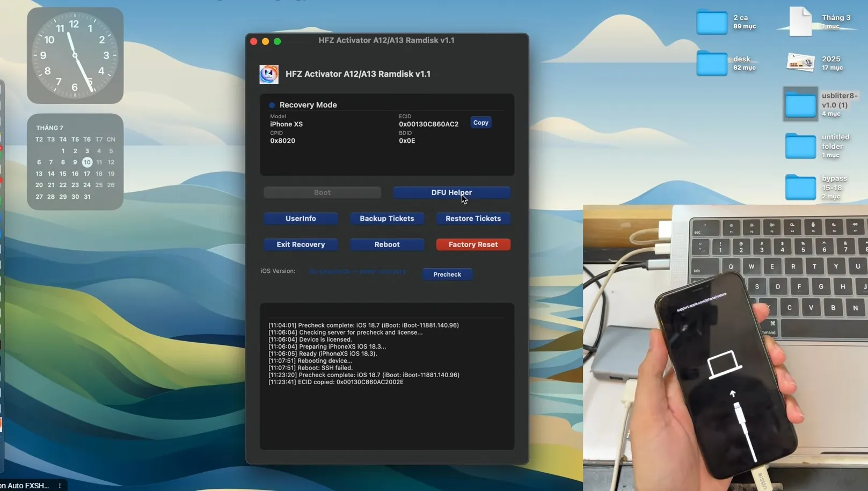Click log line 'ECID copied: 0x00130C860AC2002E'
The width and height of the screenshot is (868, 491).
[335, 382]
